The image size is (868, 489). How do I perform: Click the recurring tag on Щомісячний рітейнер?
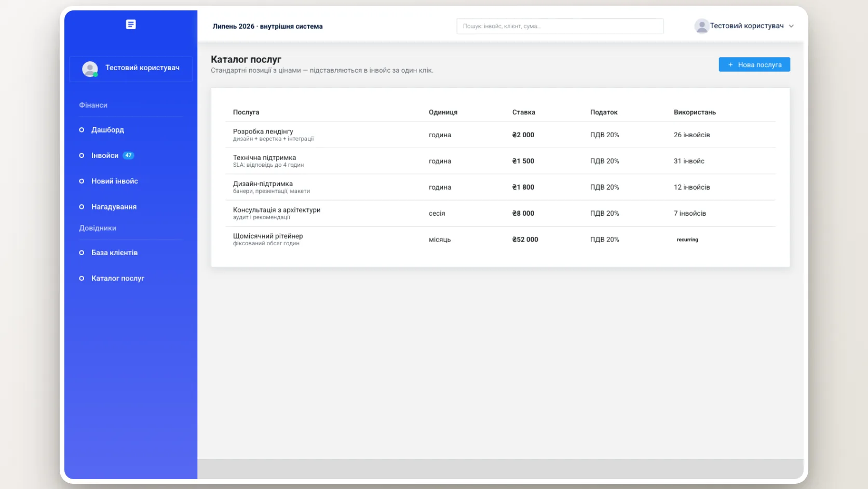click(687, 240)
